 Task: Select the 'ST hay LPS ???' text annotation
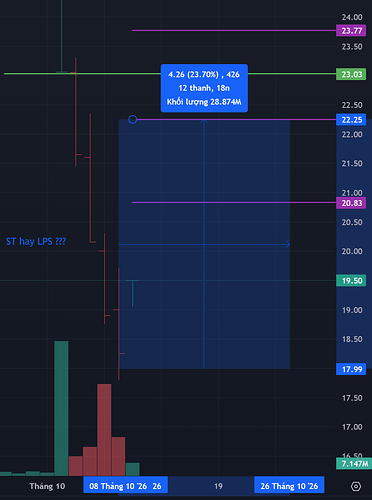pos(36,241)
